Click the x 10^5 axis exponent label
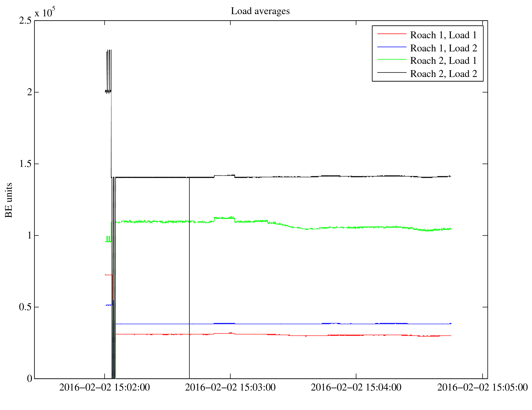This screenshot has height=410, width=532. (x=45, y=12)
